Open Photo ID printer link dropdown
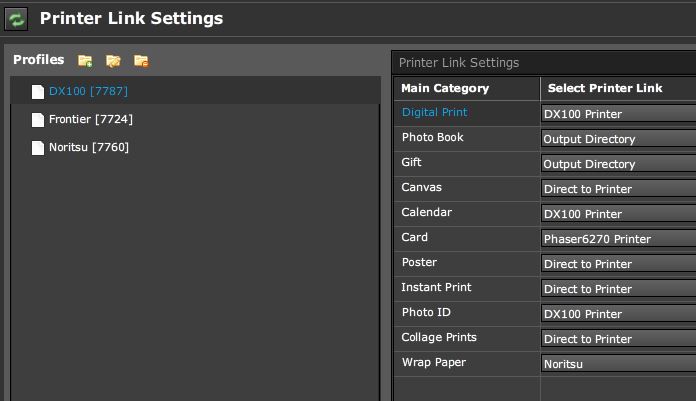 618,314
